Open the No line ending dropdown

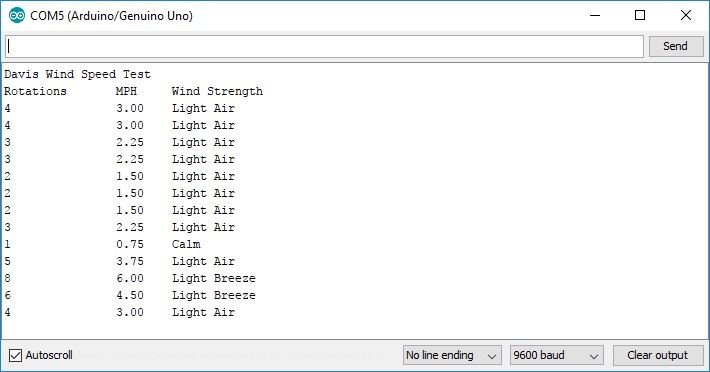pos(452,356)
